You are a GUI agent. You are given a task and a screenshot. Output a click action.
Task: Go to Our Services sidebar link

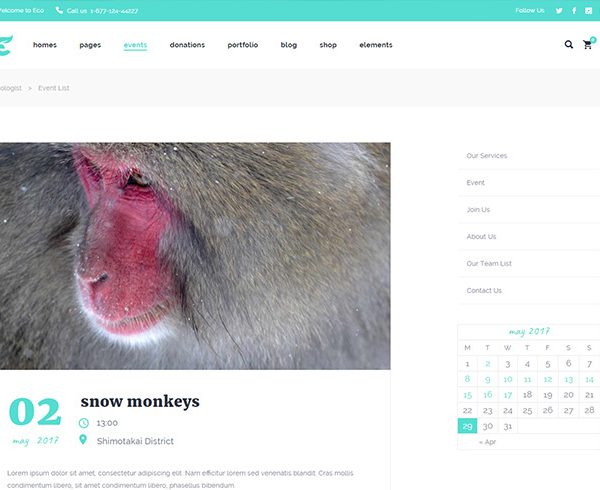pyautogui.click(x=487, y=156)
